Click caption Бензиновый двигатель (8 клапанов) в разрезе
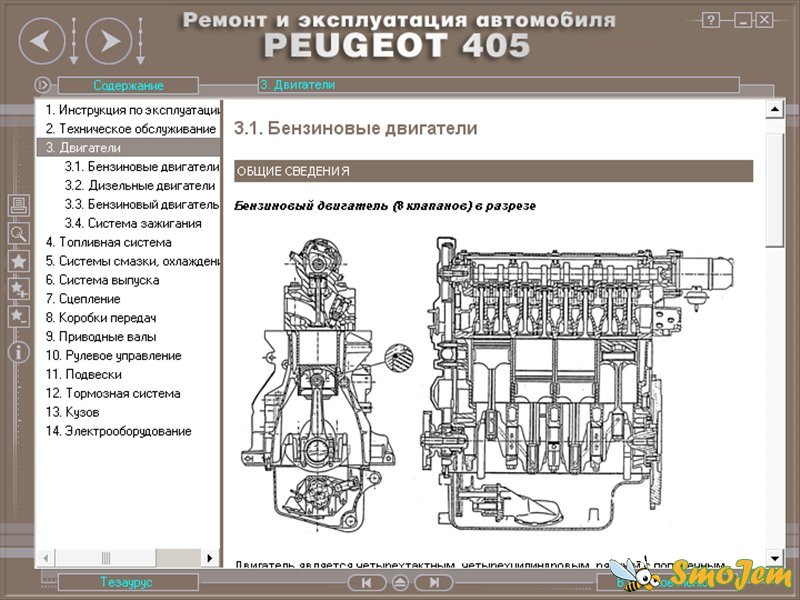Viewport: 800px width, 600px height. pos(385,206)
